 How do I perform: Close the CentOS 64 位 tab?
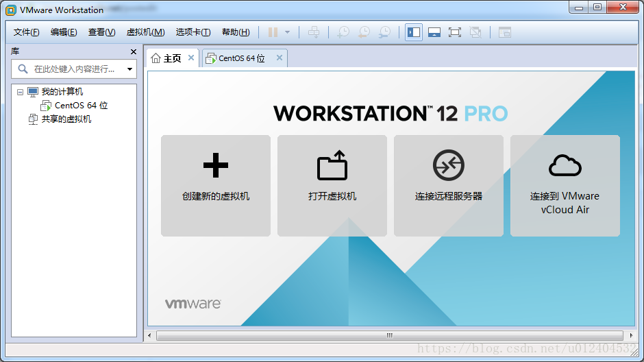[280, 58]
